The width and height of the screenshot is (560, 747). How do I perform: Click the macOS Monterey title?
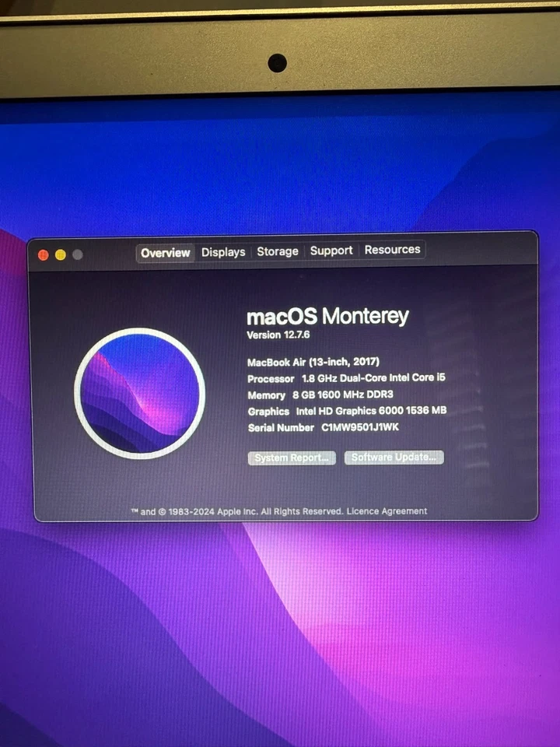coord(327,316)
